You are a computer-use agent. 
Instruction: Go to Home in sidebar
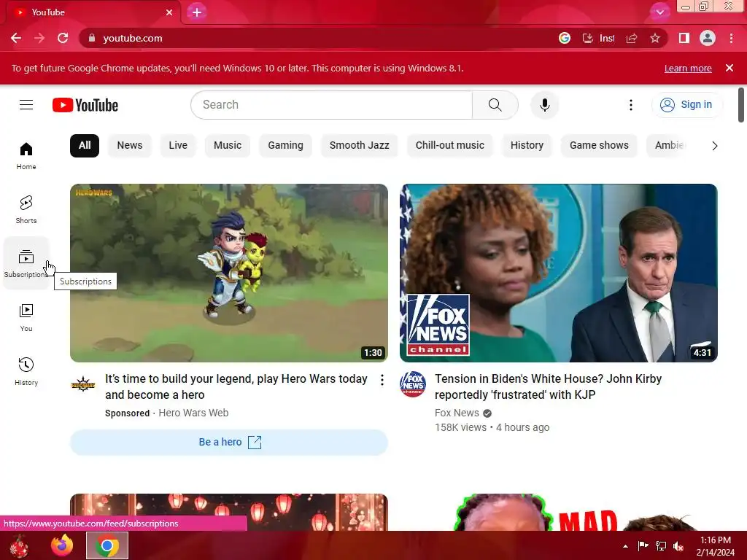pyautogui.click(x=26, y=156)
